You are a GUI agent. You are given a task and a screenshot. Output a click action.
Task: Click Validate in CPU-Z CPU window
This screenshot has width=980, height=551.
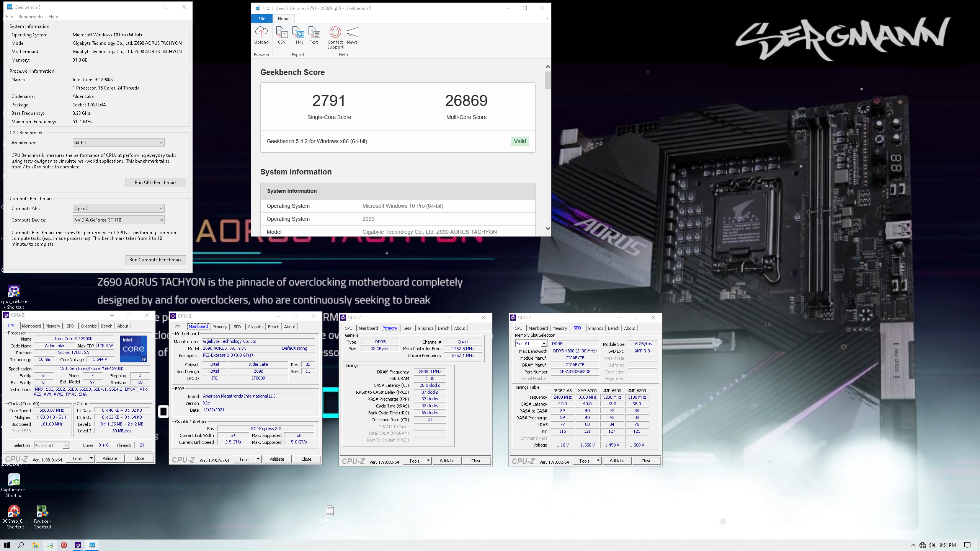(110, 458)
